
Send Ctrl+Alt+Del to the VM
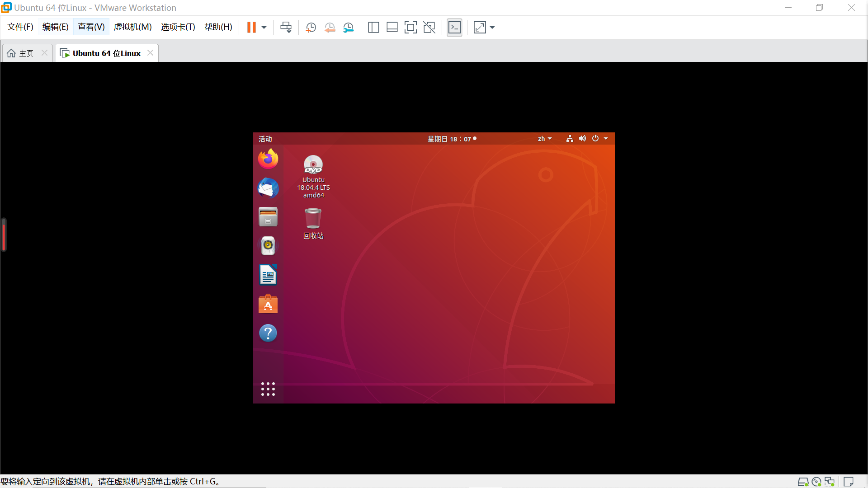point(286,28)
